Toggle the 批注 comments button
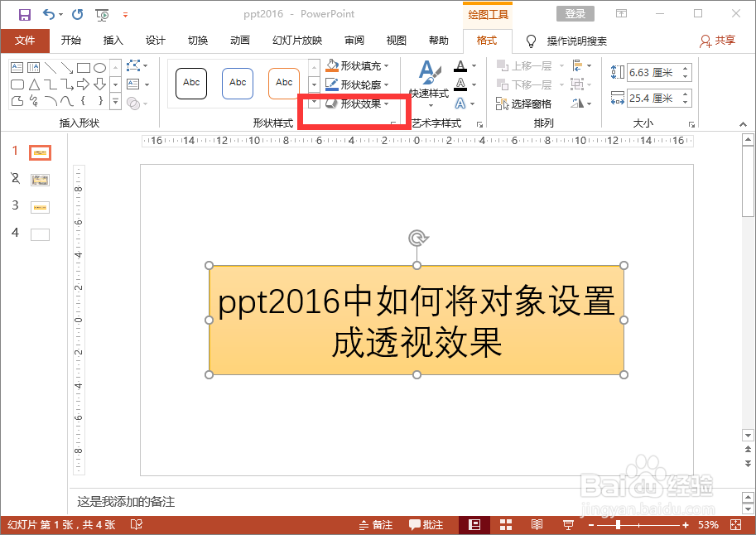Image resolution: width=756 pixels, height=535 pixels. [x=426, y=525]
